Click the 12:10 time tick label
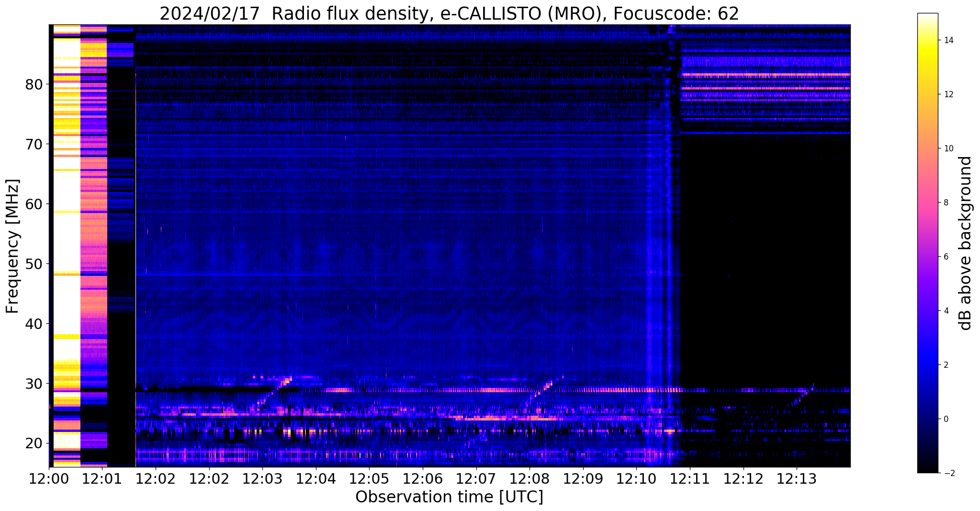This screenshot has height=511, width=980. (637, 478)
